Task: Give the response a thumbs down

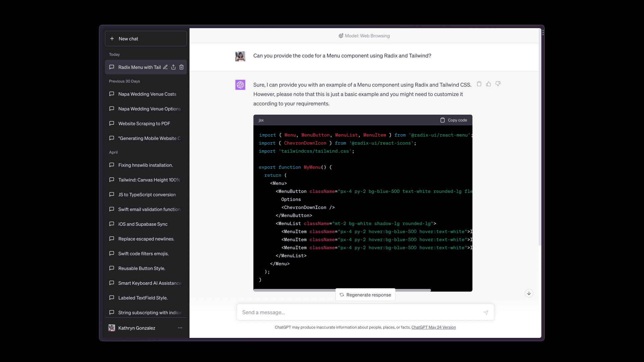Action: [498, 84]
